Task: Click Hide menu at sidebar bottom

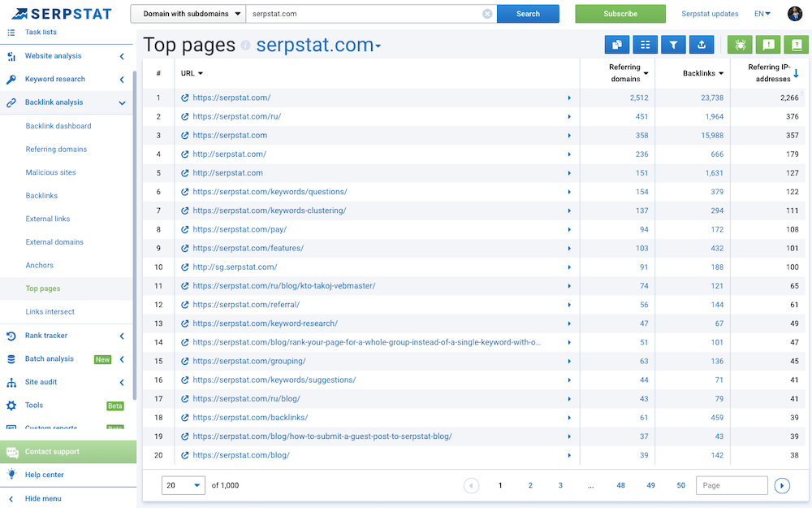Action: point(43,499)
